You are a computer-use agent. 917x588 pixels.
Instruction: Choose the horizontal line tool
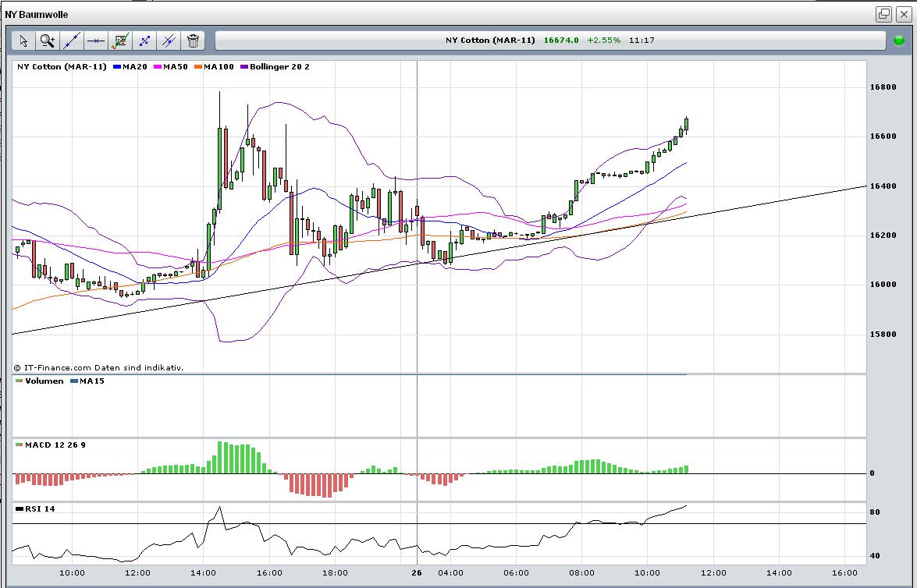tap(96, 41)
